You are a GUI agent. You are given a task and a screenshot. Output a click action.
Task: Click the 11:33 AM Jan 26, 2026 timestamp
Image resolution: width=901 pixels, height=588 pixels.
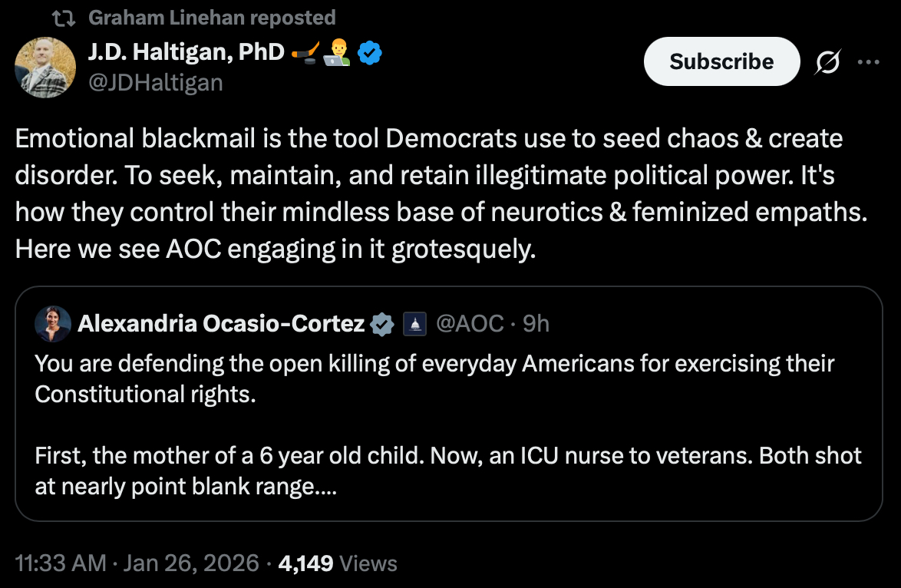point(137,563)
